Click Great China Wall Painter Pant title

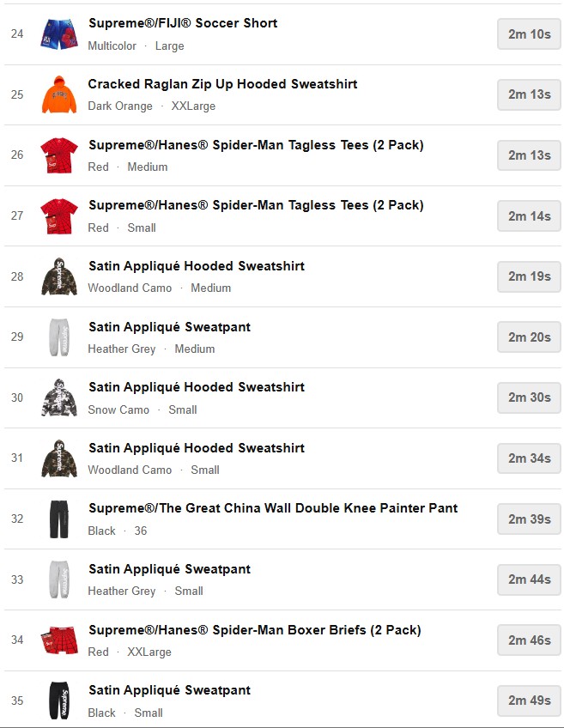point(273,508)
